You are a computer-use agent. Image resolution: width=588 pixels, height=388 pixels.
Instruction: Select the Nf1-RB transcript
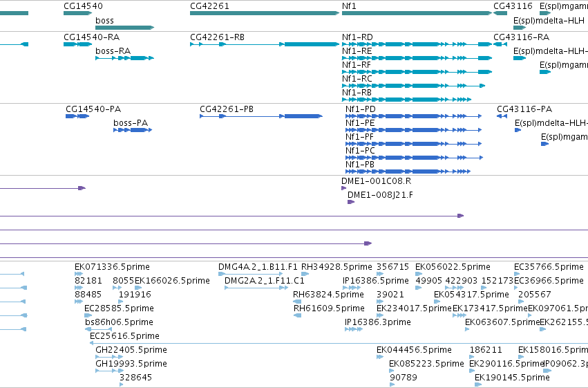(406, 100)
